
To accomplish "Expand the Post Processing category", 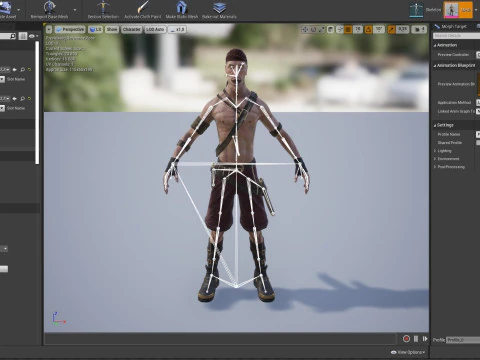I will [x=435, y=167].
